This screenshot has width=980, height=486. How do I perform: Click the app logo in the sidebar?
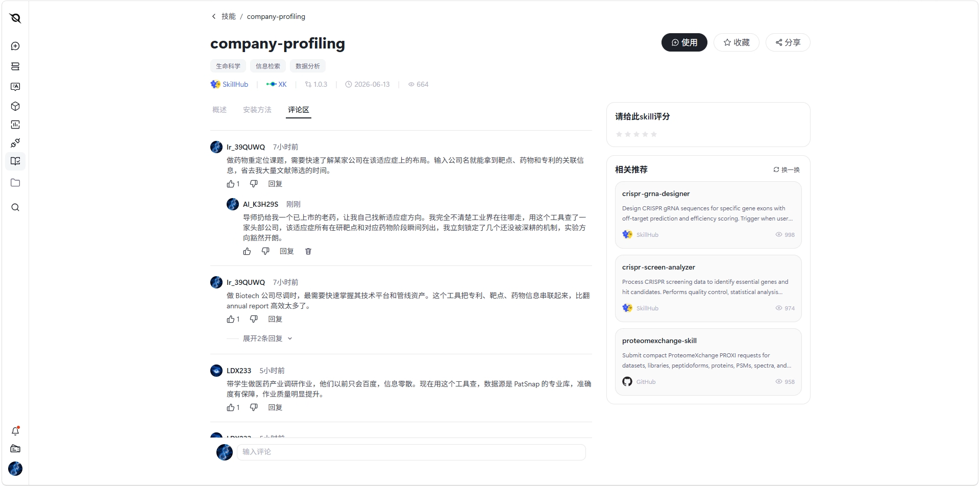(15, 18)
